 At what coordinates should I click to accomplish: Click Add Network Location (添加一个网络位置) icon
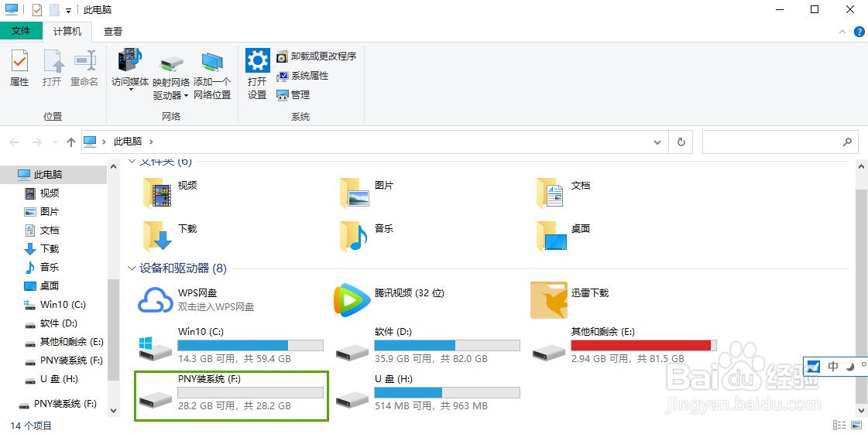click(212, 63)
